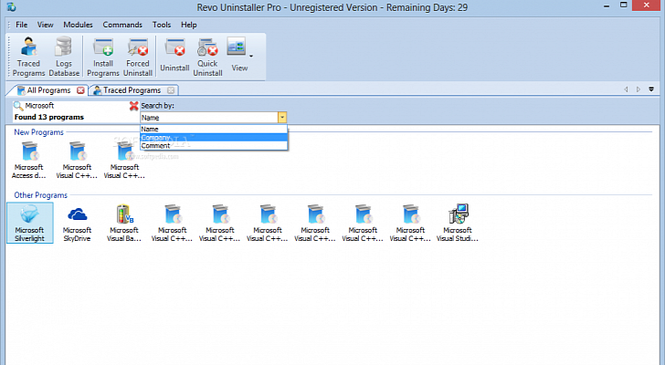The height and width of the screenshot is (365, 665).
Task: Click the search magnifier icon
Action: [18, 106]
